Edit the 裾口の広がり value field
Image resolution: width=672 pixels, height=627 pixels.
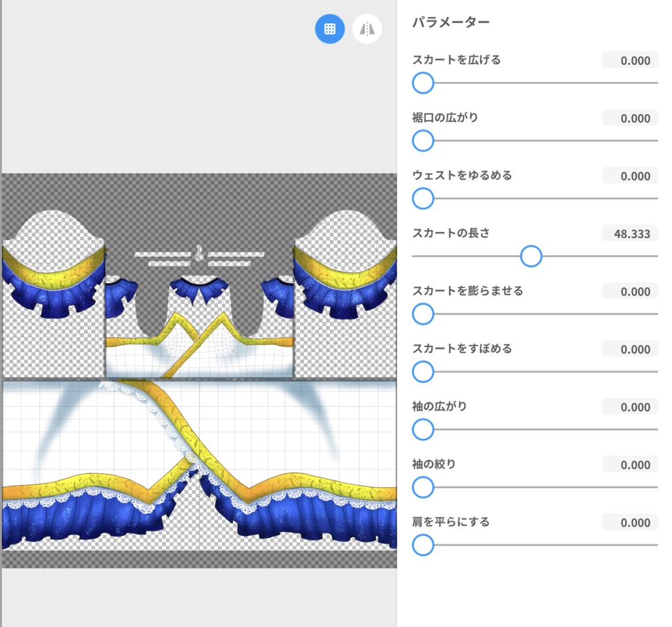pyautogui.click(x=629, y=118)
